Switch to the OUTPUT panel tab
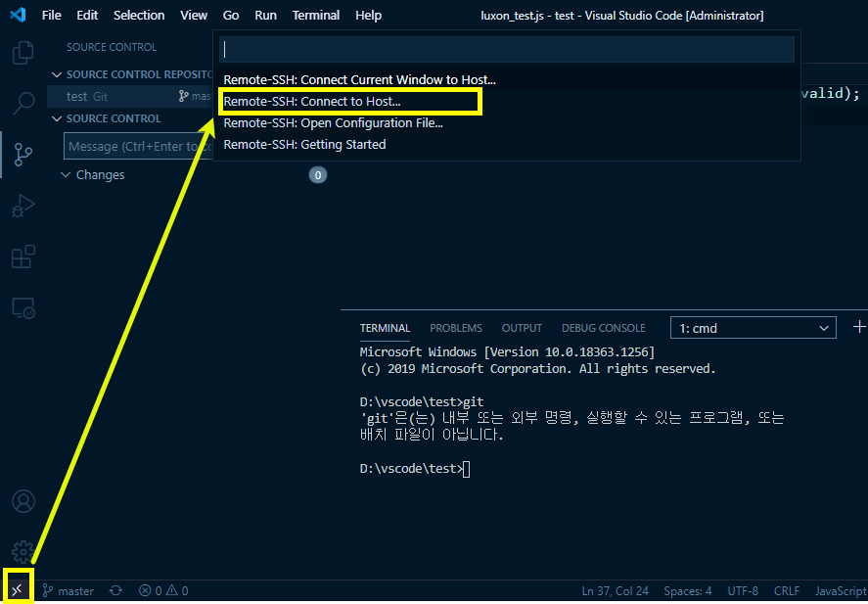 click(522, 328)
